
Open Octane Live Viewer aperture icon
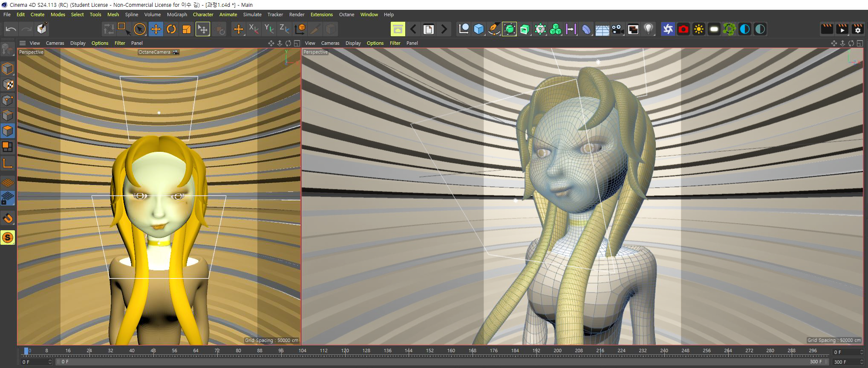click(668, 29)
